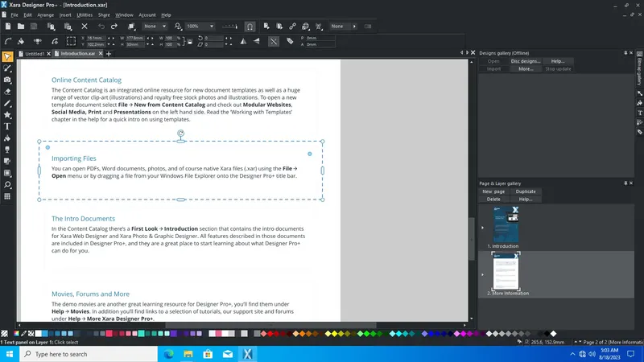Click the Link chain icon in toolbar

pyautogui.click(x=292, y=27)
